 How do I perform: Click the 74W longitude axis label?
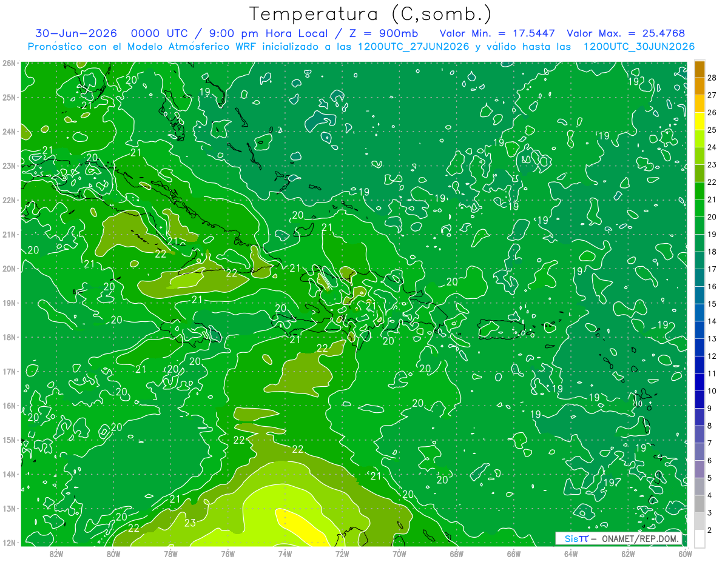click(x=285, y=554)
